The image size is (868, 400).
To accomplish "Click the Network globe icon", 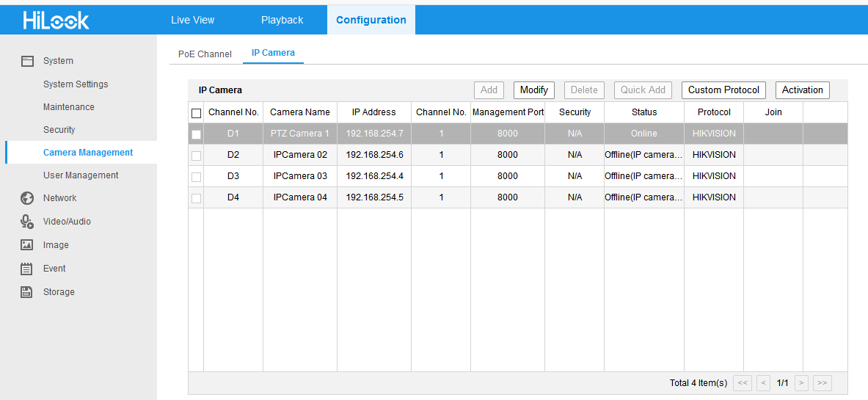I will [27, 198].
